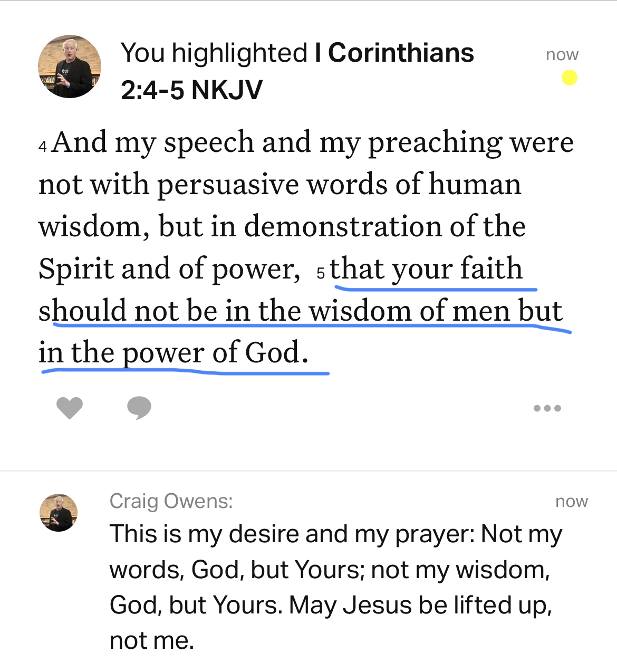
Task: Tap the small verse number 5
Action: pyautogui.click(x=321, y=273)
